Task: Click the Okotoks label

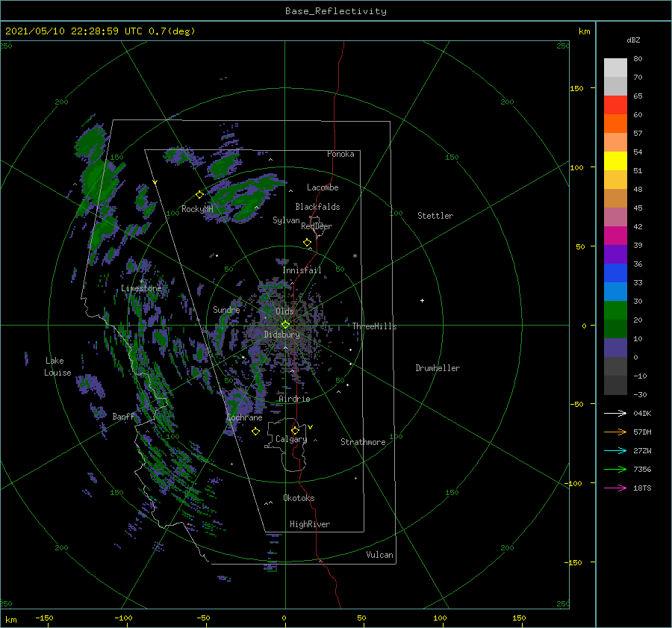Action: pos(299,498)
